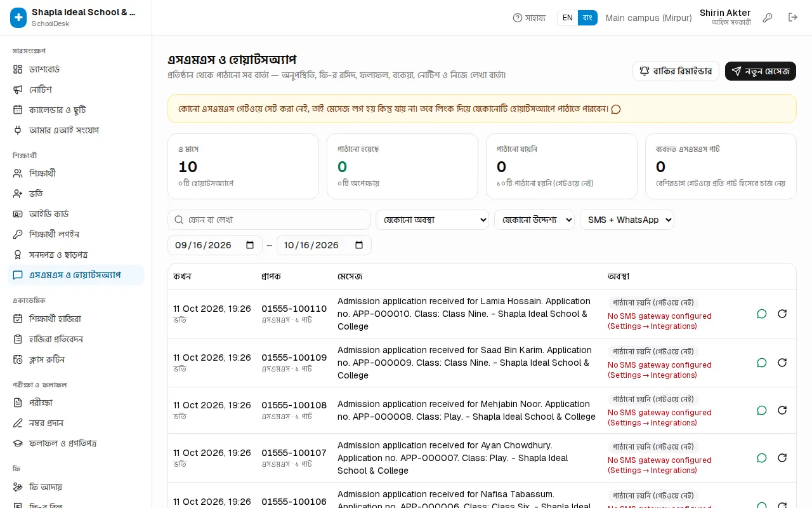Click the phone or text search field

tap(269, 220)
